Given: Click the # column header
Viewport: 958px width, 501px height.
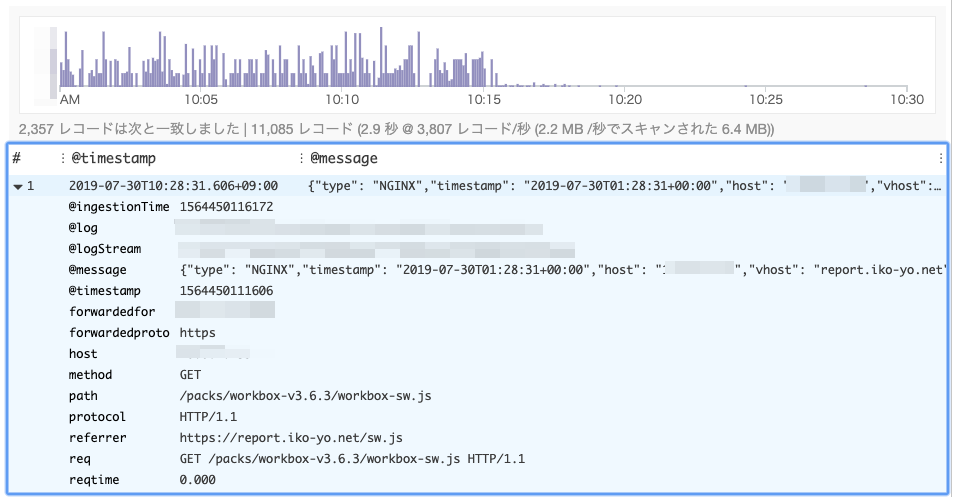Looking at the screenshot, I should click(x=16, y=158).
